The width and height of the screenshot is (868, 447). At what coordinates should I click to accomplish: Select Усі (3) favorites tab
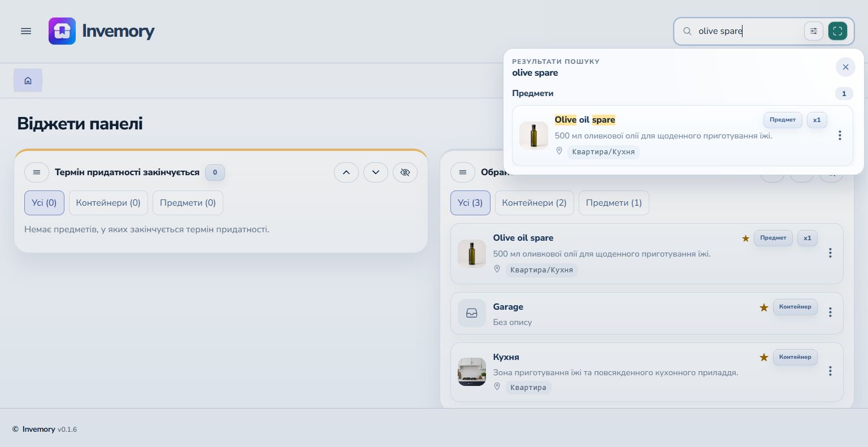470,203
